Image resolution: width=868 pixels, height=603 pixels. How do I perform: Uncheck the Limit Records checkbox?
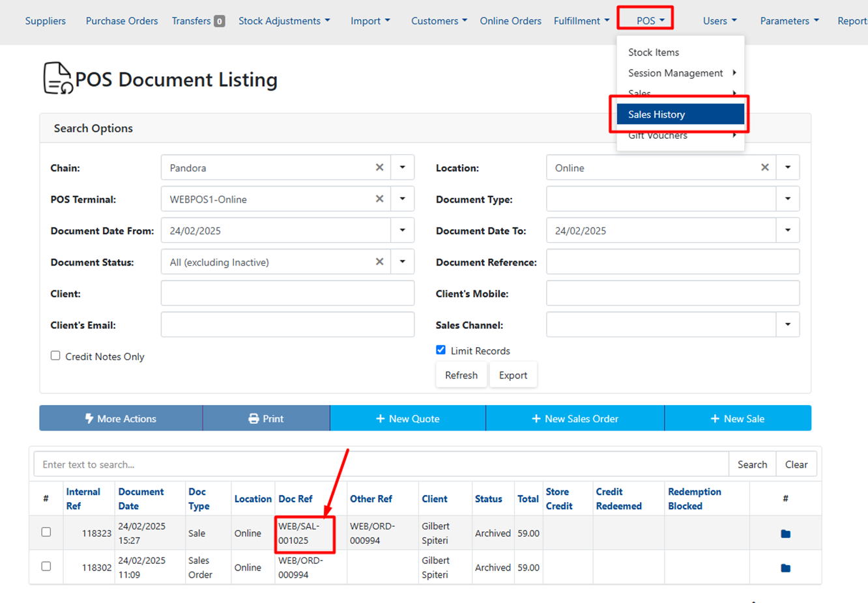441,350
